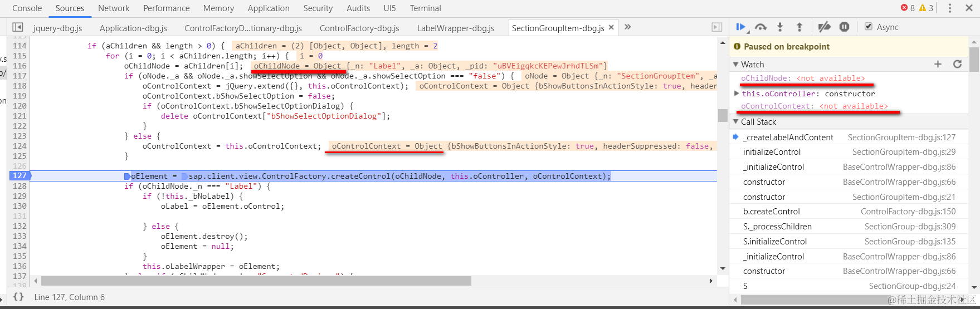Screen dimensions: 980x309
Task: Set a breakpoint on line 128
Action: (x=19, y=186)
